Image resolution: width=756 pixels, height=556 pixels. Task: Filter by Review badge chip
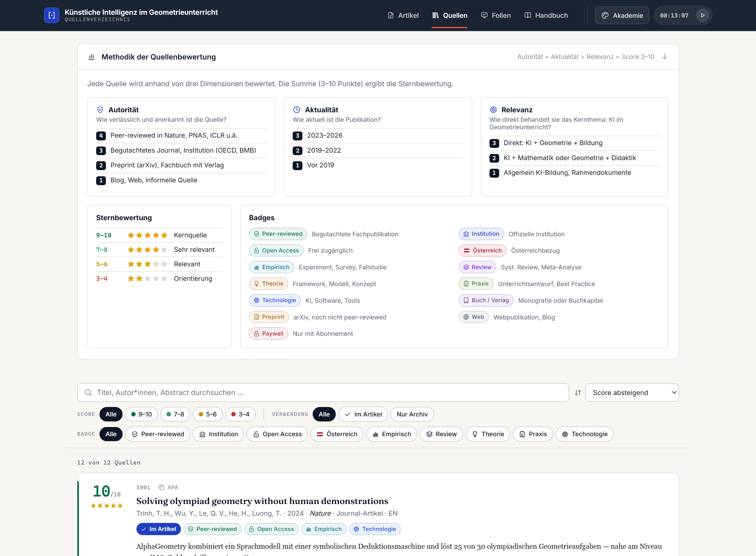[441, 434]
